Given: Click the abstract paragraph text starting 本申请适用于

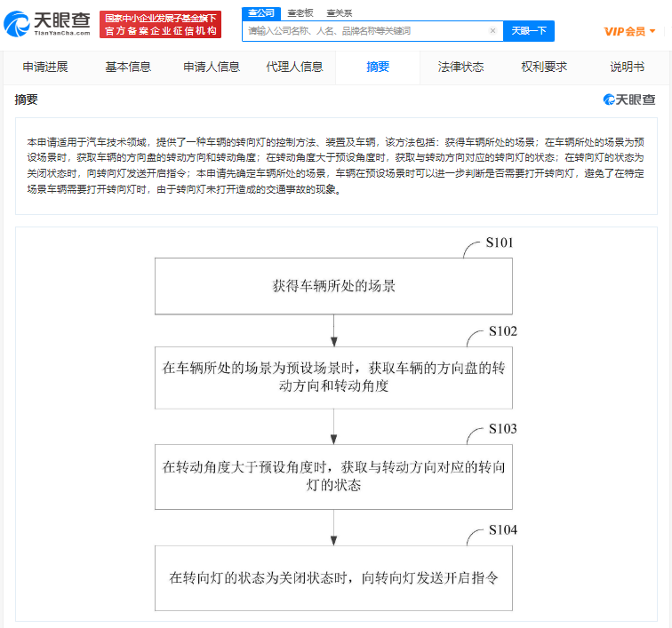Looking at the screenshot, I should coord(336,165).
